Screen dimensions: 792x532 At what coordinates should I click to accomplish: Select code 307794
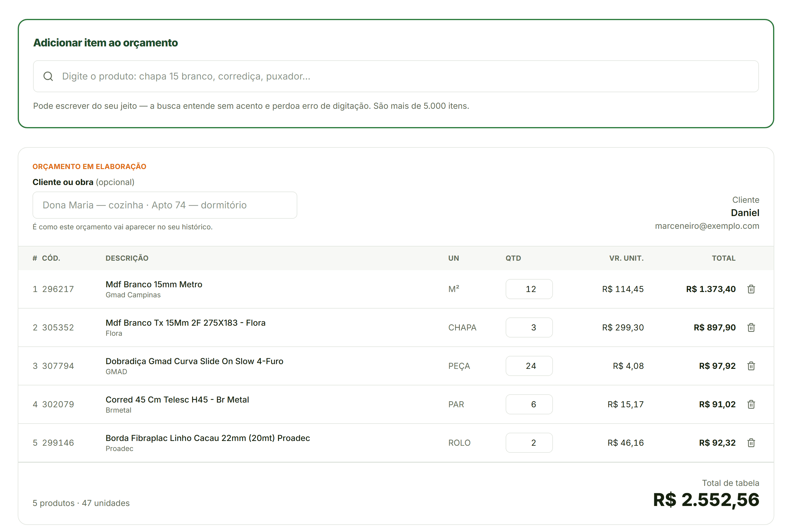pyautogui.click(x=58, y=366)
